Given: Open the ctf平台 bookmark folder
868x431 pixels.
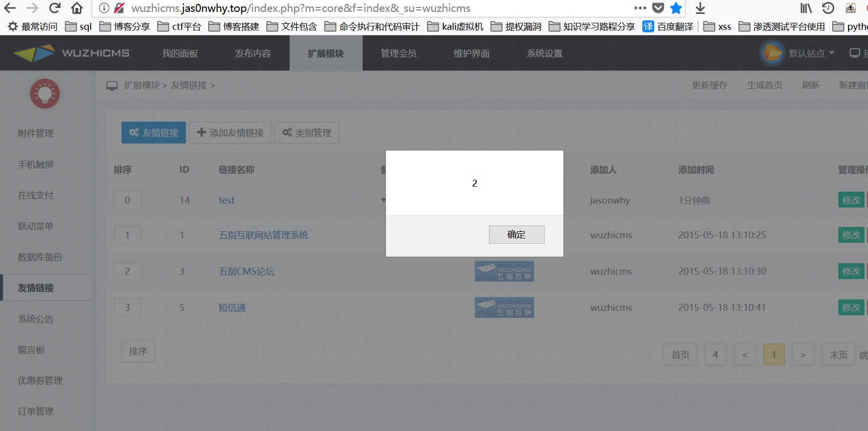Looking at the screenshot, I should click(x=179, y=26).
